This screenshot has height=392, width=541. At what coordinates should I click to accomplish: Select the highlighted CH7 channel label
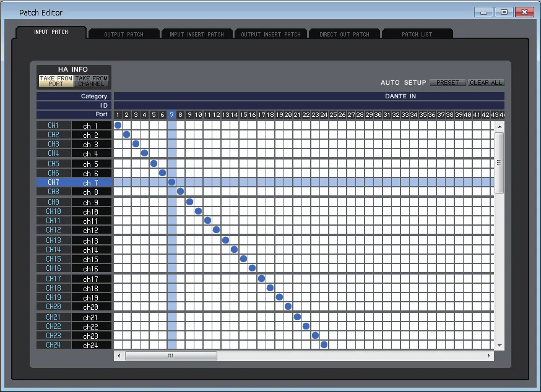click(x=53, y=182)
